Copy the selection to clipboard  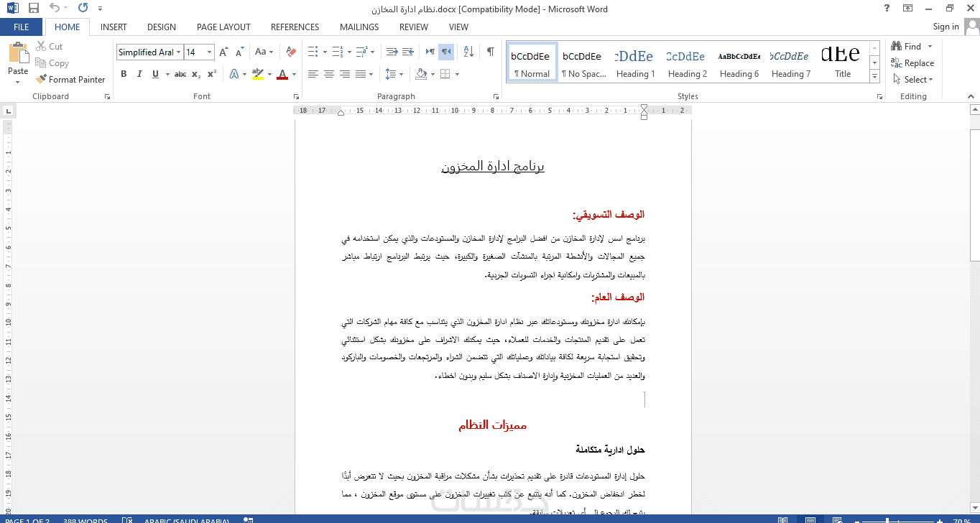pos(52,63)
